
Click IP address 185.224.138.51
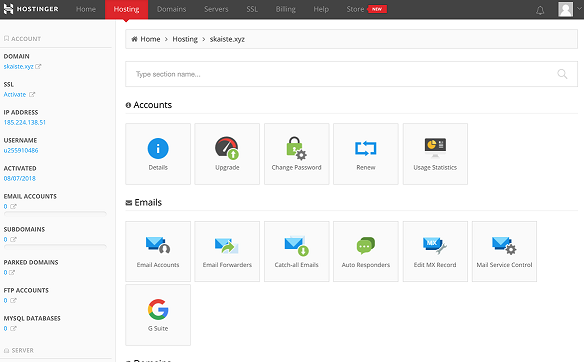[x=25, y=123]
